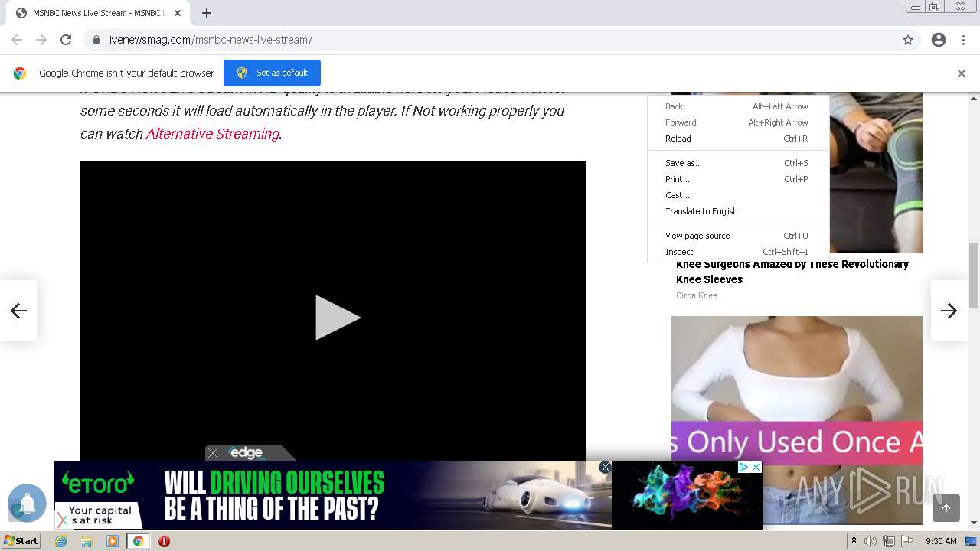Close the edge overlay with X icon

coord(213,453)
